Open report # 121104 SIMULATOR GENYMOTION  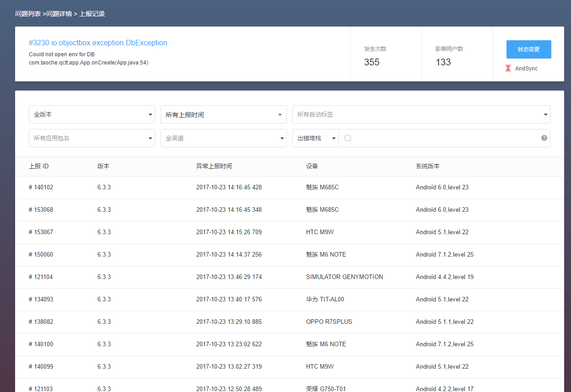pos(290,277)
